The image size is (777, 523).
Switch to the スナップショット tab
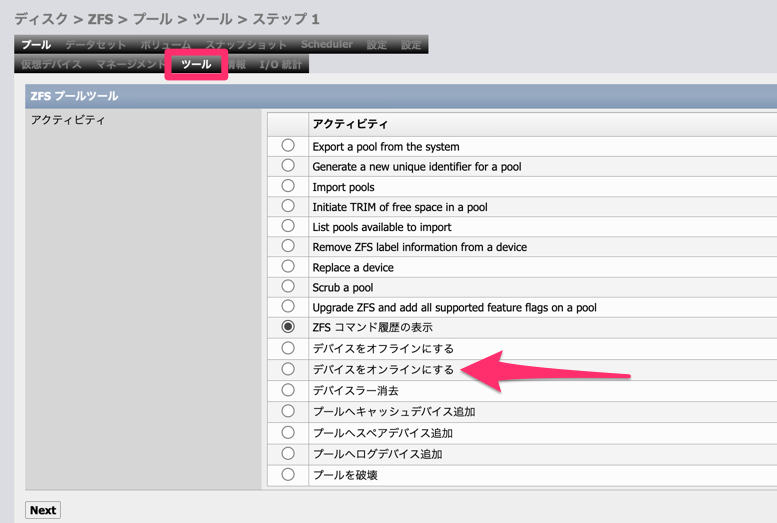pos(246,45)
